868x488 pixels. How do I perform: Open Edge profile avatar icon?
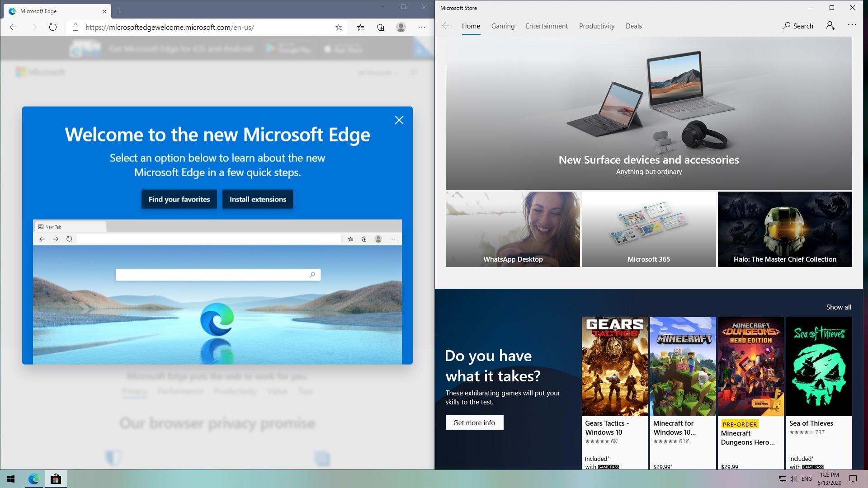401,27
